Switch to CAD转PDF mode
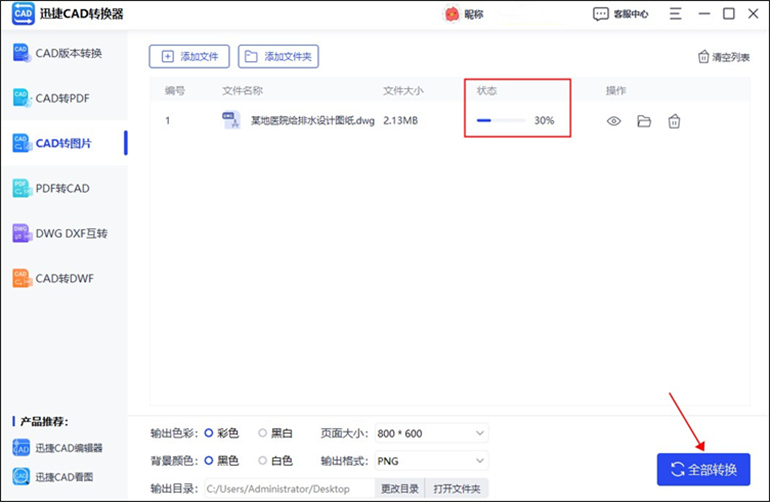Image resolution: width=770 pixels, height=502 pixels. coord(64,98)
